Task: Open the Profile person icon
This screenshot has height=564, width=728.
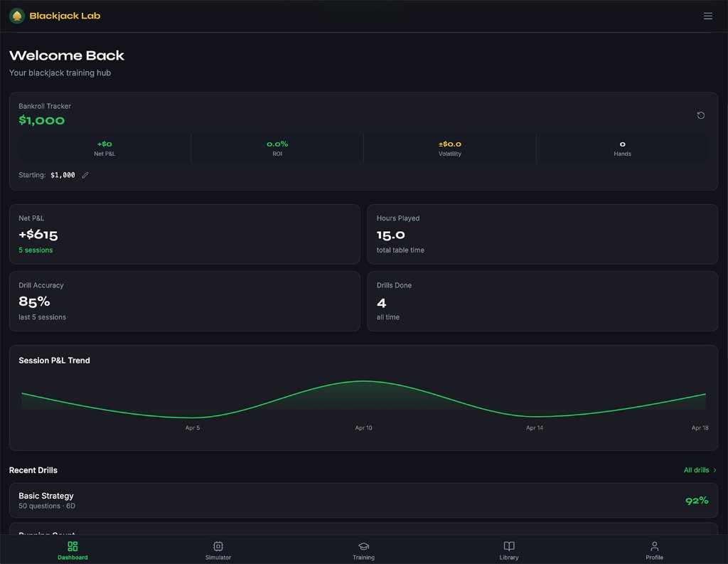Action: point(654,546)
